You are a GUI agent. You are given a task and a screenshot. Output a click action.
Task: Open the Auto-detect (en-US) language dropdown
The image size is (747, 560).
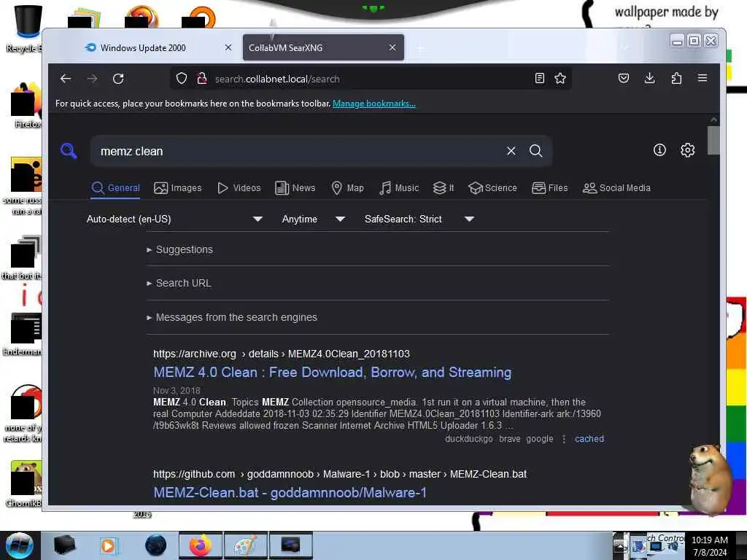click(x=174, y=219)
